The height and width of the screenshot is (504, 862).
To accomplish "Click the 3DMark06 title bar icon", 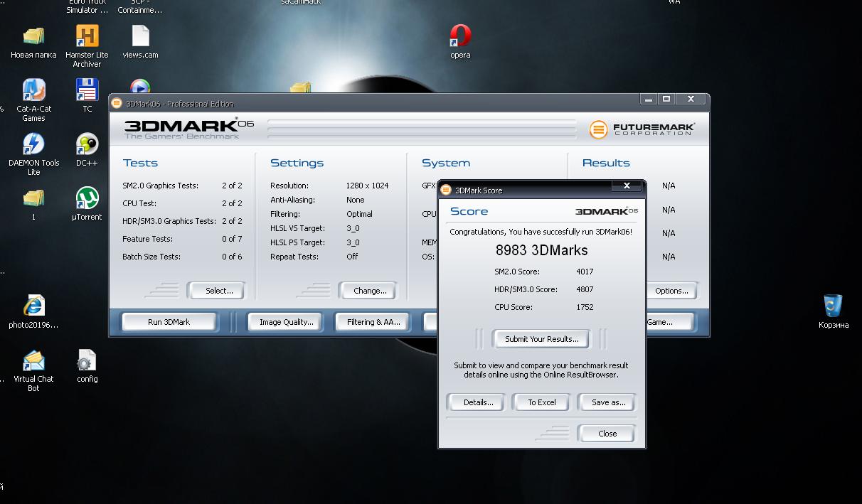I will point(117,103).
